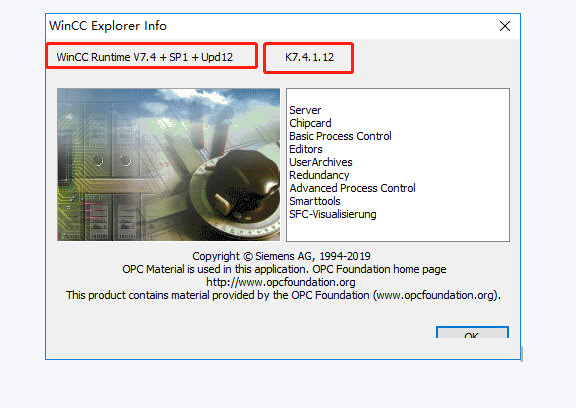Screen dimensions: 576x408
Task: Close the WinCC Explorer Info dialog
Action: click(x=505, y=26)
